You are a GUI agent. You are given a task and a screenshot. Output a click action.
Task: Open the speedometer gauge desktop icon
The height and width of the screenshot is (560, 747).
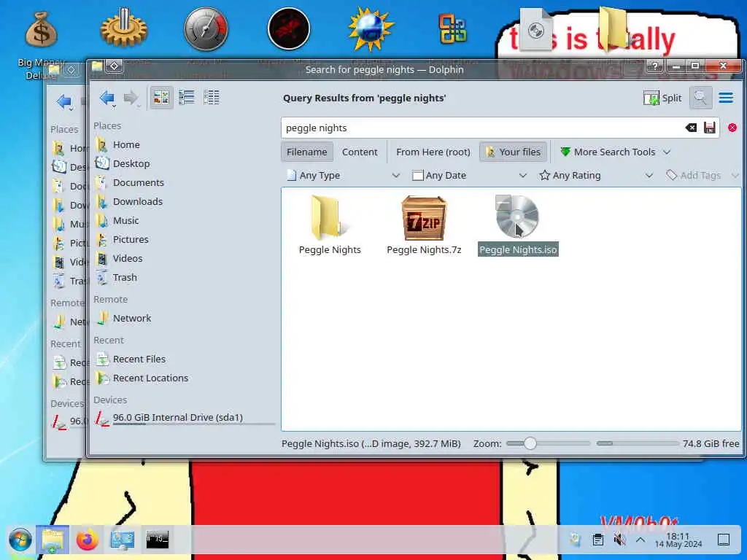pos(206,29)
